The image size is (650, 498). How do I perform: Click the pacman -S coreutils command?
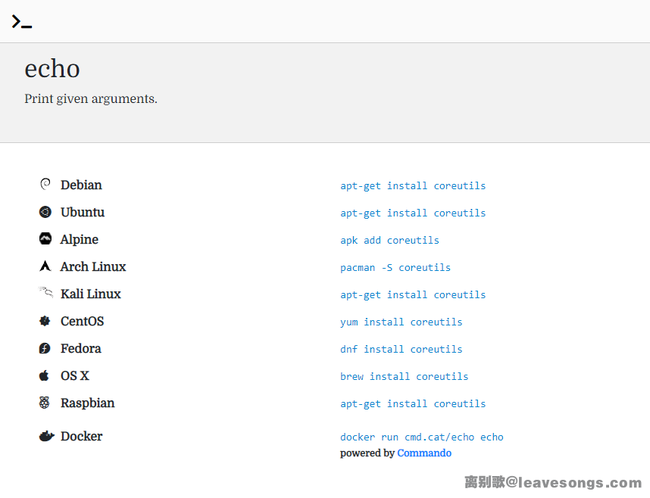(395, 268)
